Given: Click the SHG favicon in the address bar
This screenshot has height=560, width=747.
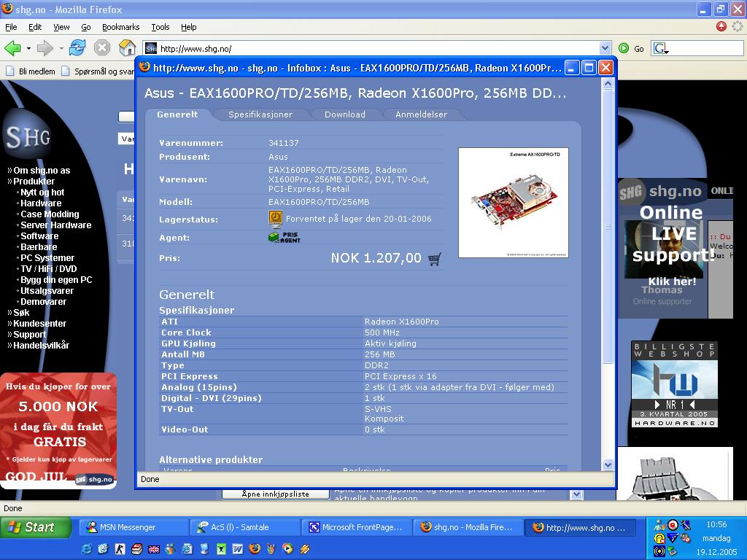Looking at the screenshot, I should pos(151,49).
